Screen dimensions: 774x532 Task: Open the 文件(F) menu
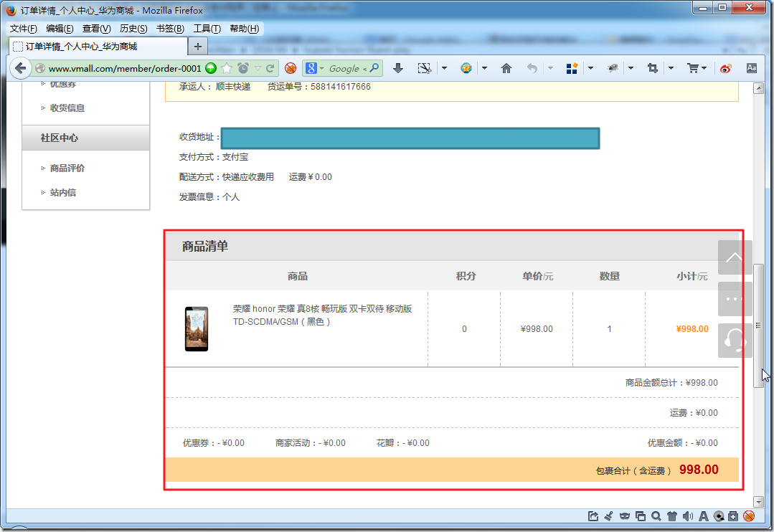tap(23, 29)
